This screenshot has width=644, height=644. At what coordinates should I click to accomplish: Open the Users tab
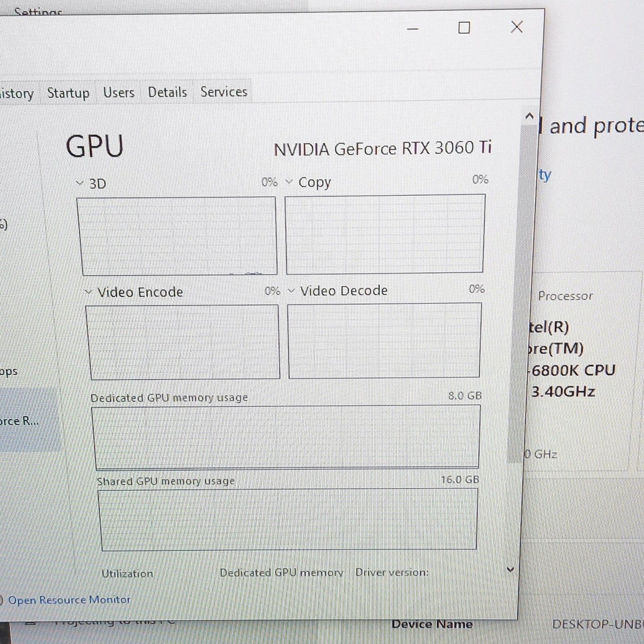[x=119, y=92]
